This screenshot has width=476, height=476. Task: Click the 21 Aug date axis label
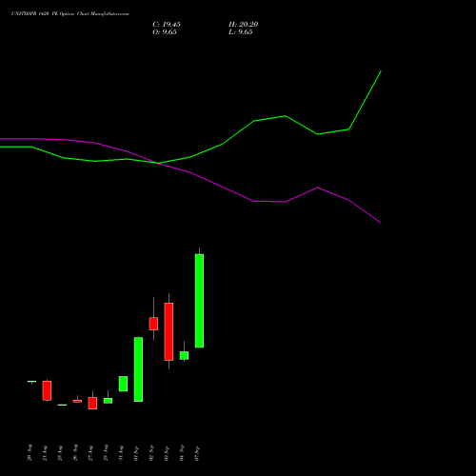pos(45,453)
